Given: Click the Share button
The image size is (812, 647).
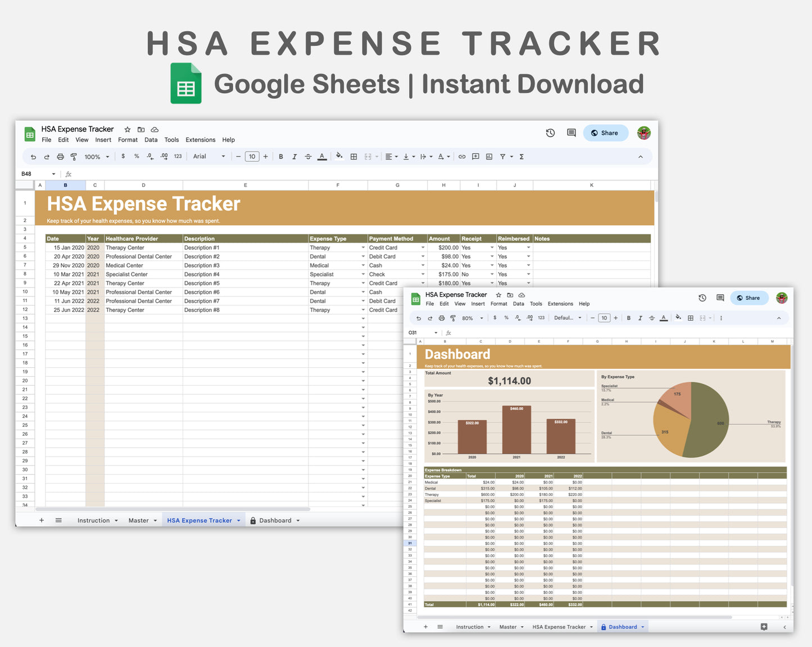Looking at the screenshot, I should (605, 133).
